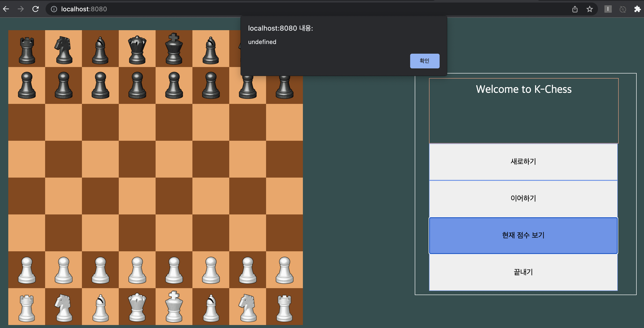
Task: Bookmark page with the star icon
Action: [x=589, y=9]
